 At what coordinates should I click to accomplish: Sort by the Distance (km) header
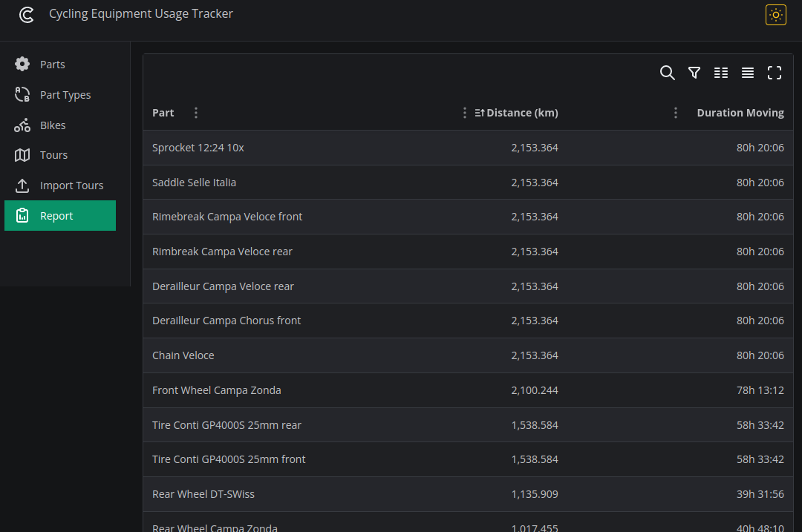point(522,113)
